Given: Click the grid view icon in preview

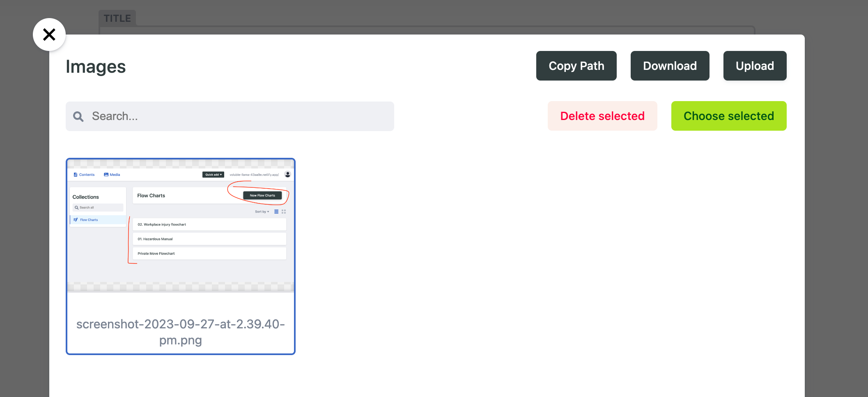Looking at the screenshot, I should 284,212.
